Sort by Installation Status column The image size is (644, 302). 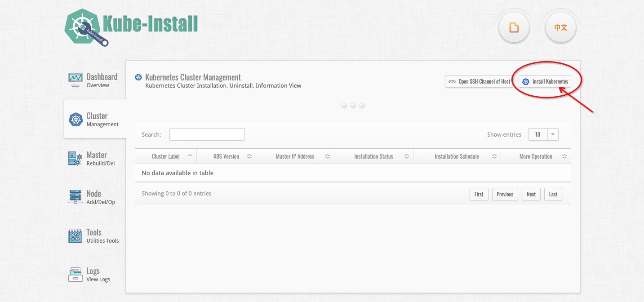pyautogui.click(x=374, y=156)
